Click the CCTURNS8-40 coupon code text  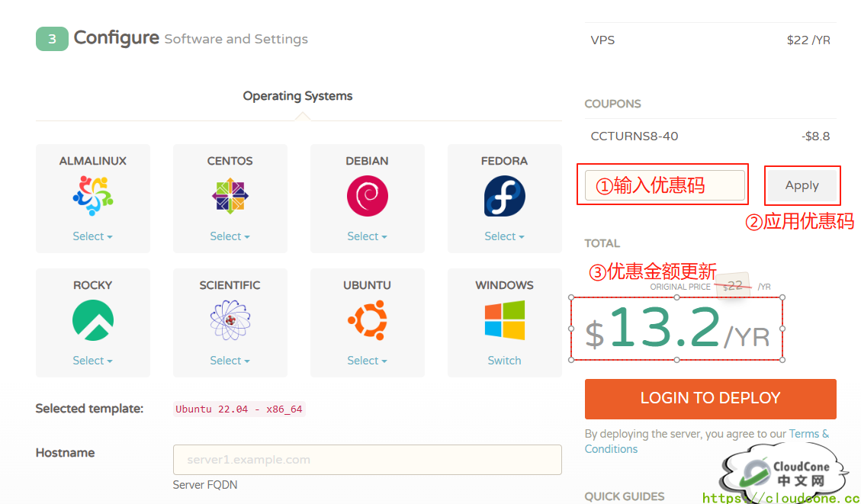(x=635, y=136)
